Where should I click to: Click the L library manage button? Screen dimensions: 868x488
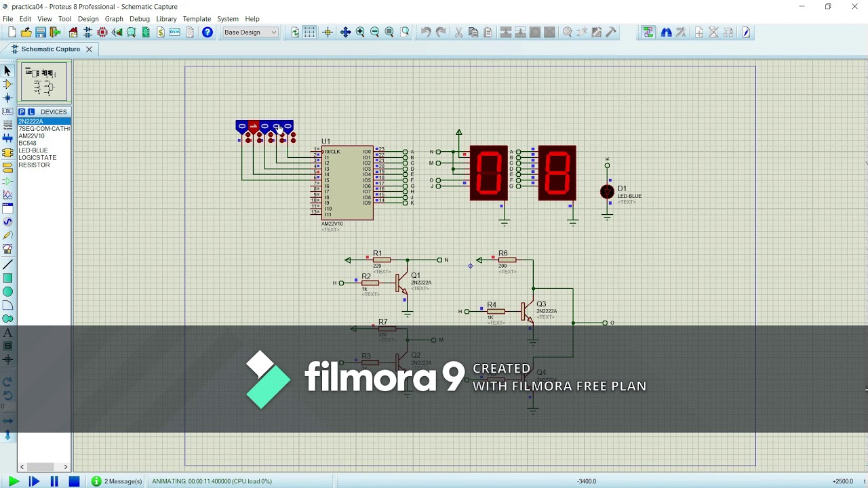coord(31,112)
